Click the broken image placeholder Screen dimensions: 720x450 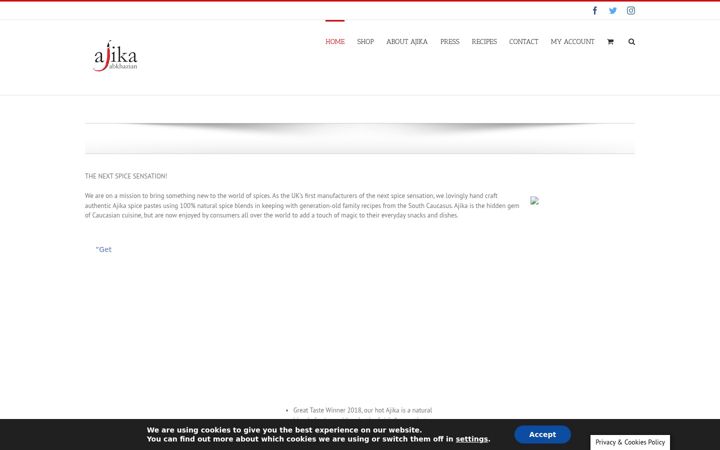click(534, 200)
